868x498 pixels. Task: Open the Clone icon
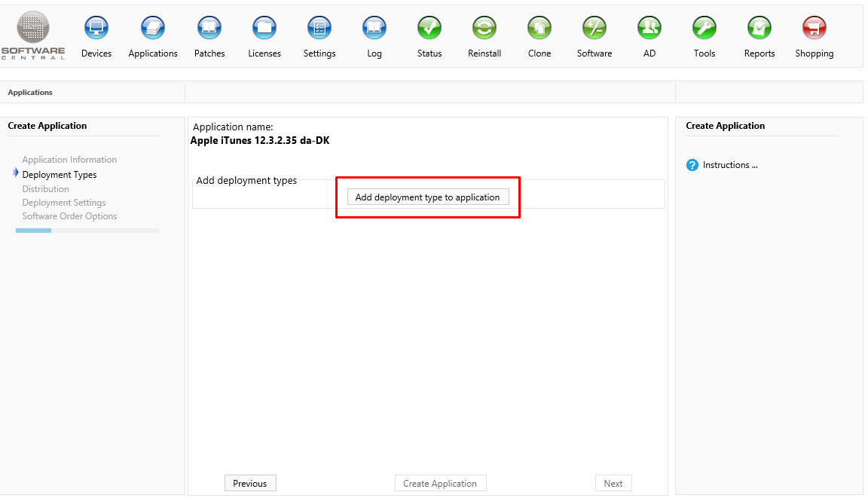[539, 29]
